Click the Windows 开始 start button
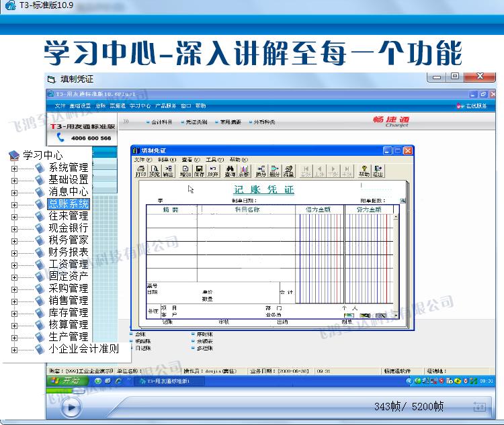The height and width of the screenshot is (425, 504). coord(66,381)
